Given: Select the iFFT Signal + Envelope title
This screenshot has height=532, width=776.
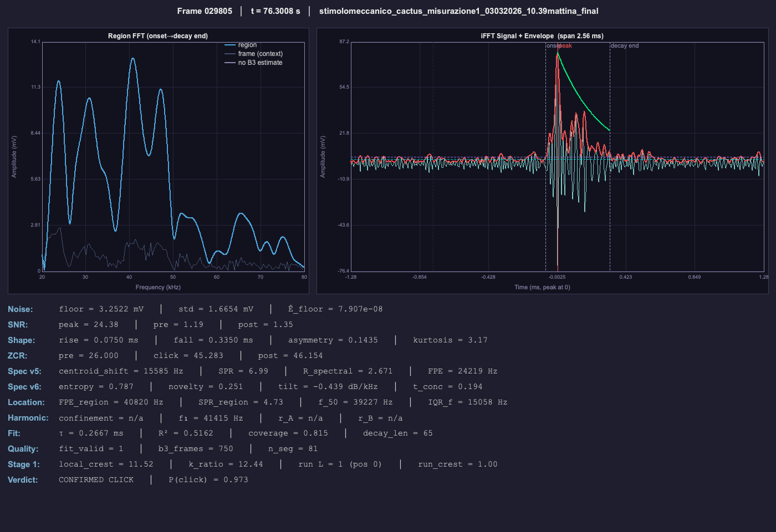Looking at the screenshot, I should pos(542,36).
